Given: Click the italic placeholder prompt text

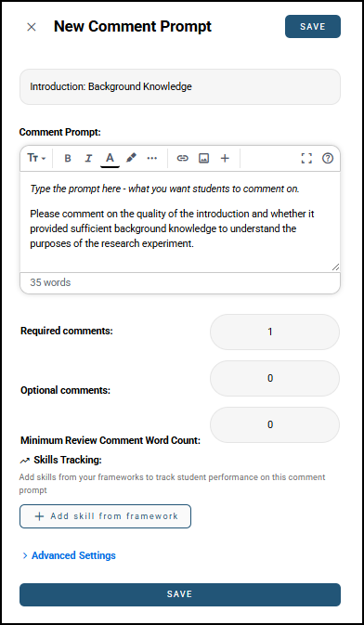Looking at the screenshot, I should [x=164, y=189].
